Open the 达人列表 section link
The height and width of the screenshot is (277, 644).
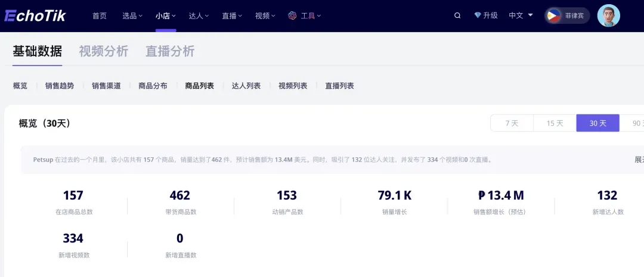point(246,86)
